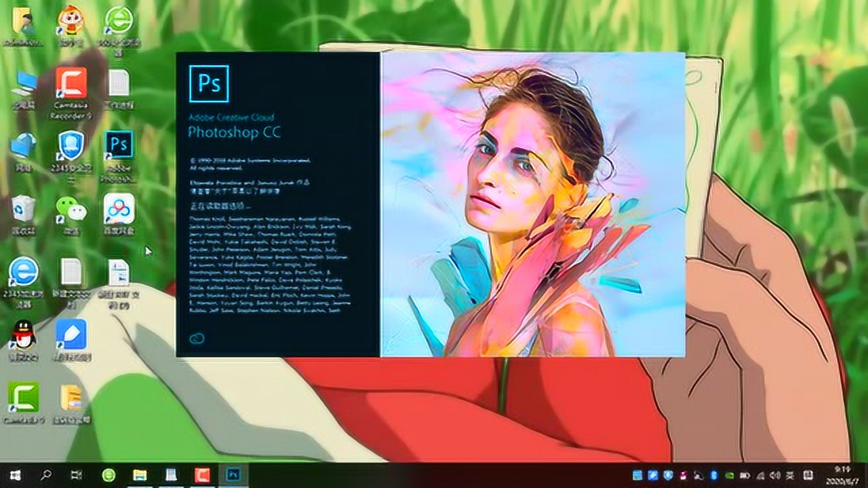Open the Recycle Bin desktop icon

tap(23, 214)
